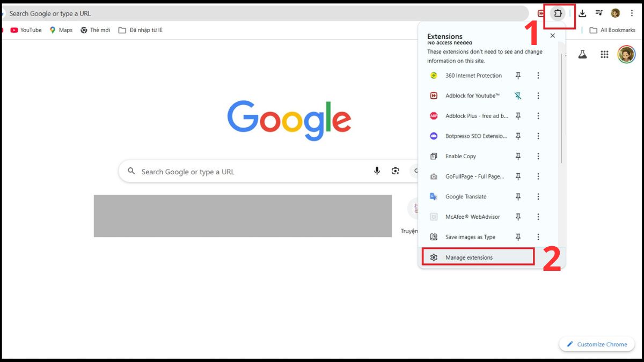Click the Save images as Type entry
The height and width of the screenshot is (362, 644).
(x=463, y=237)
